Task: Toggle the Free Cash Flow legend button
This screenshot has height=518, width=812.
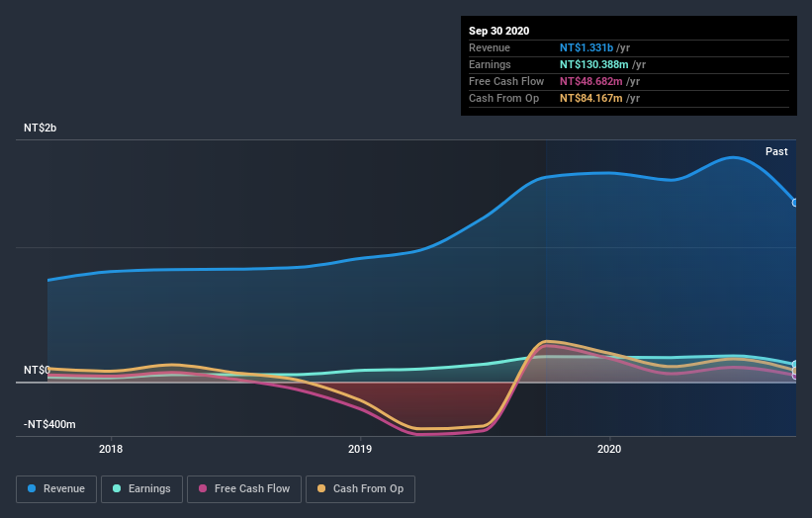Action: [244, 489]
